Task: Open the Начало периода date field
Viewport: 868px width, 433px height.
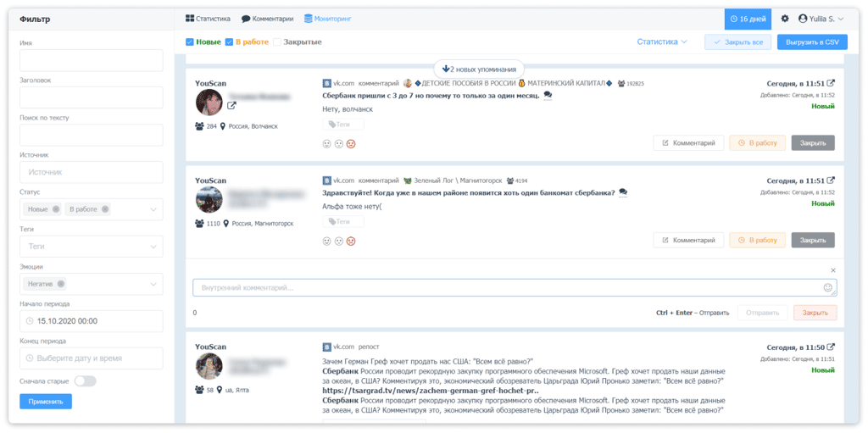Action: (x=92, y=321)
